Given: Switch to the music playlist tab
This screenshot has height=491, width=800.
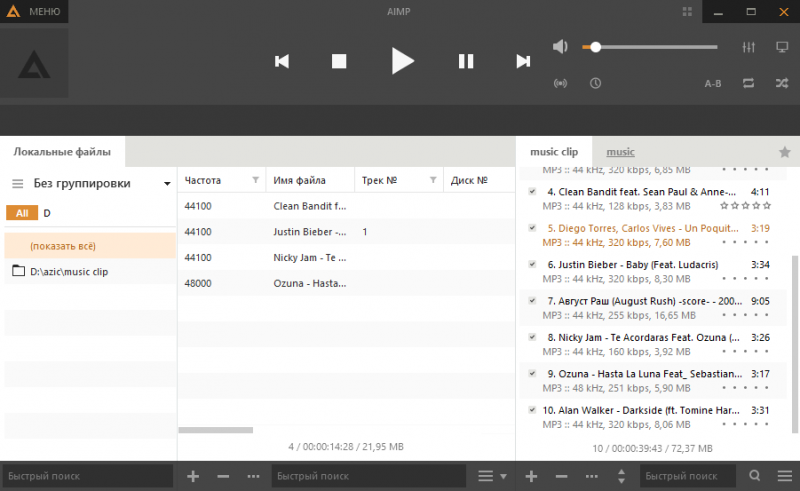Looking at the screenshot, I should [620, 152].
